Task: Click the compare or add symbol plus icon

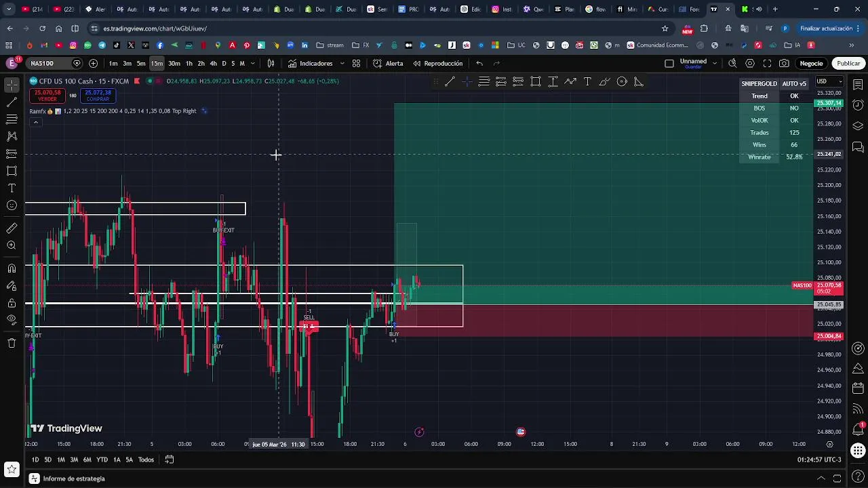Action: [93, 63]
